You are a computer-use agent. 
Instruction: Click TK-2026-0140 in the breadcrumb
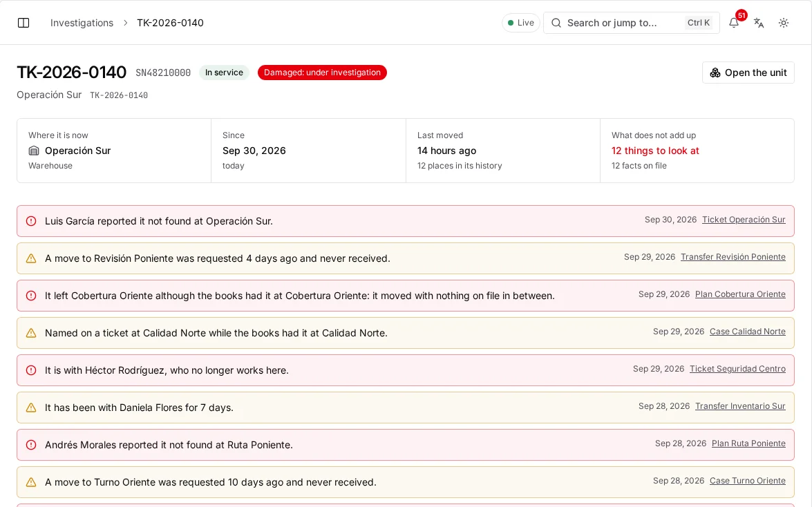pyautogui.click(x=171, y=23)
